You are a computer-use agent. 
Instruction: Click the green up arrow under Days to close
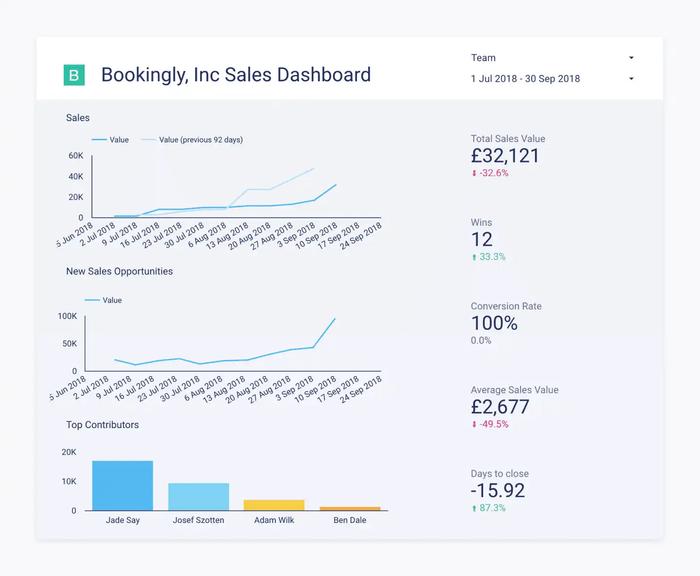(x=475, y=508)
